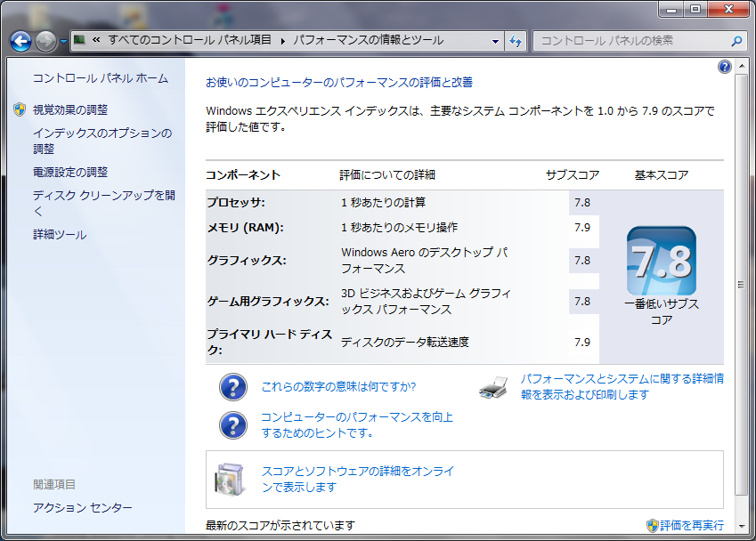Open スコアとソフトウェアの詳細をオンラインで表示します link
The height and width of the screenshot is (541, 756).
(x=358, y=479)
